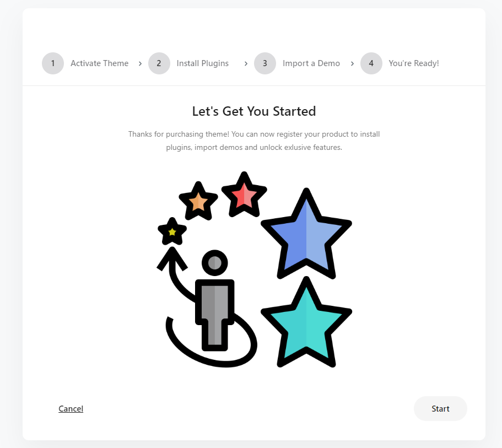Click the step 1 circle icon
This screenshot has width=502, height=448.
coord(53,63)
